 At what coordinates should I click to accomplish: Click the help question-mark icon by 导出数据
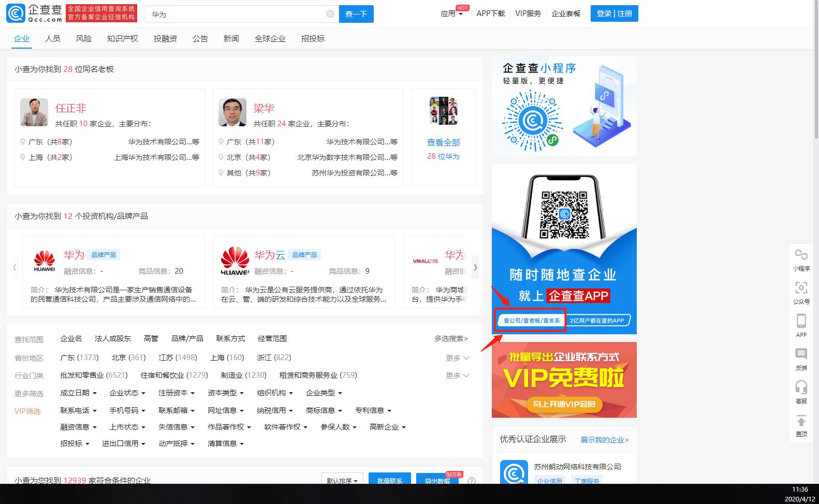tap(472, 481)
